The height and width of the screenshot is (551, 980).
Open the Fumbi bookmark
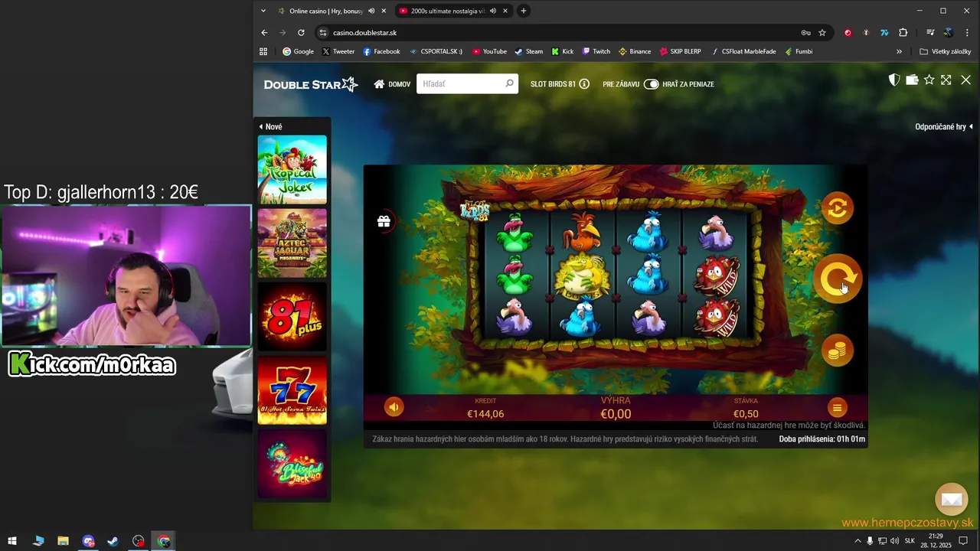[x=799, y=51]
